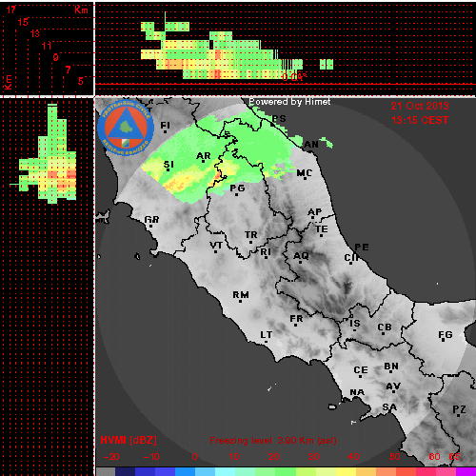Click the HVMI [dBZ] legend label

tap(129, 440)
